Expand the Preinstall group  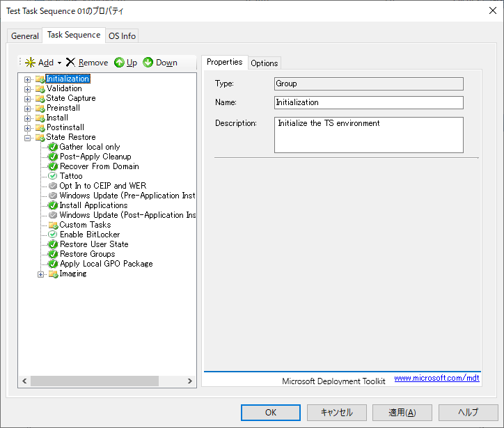pos(28,109)
